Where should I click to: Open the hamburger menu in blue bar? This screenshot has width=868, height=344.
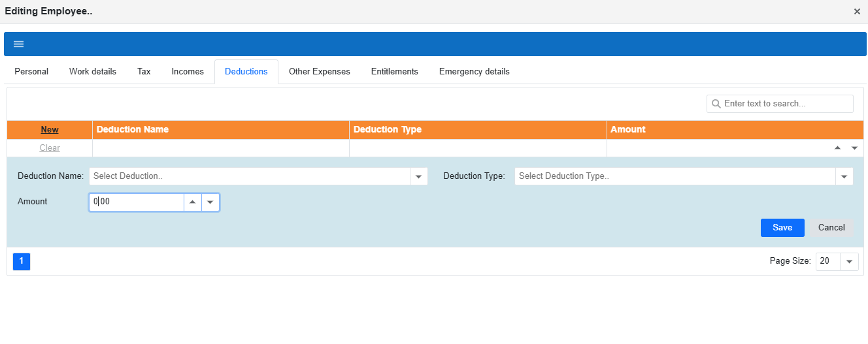tap(18, 44)
